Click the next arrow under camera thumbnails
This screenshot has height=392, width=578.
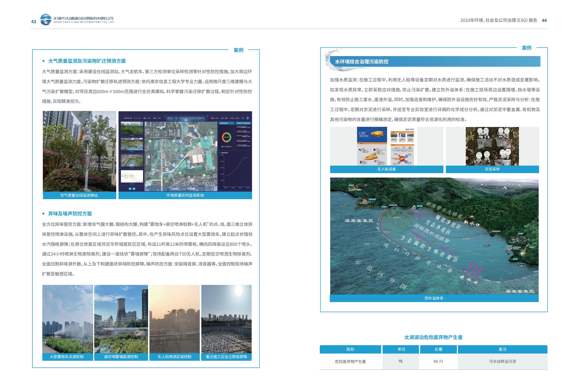134,189
